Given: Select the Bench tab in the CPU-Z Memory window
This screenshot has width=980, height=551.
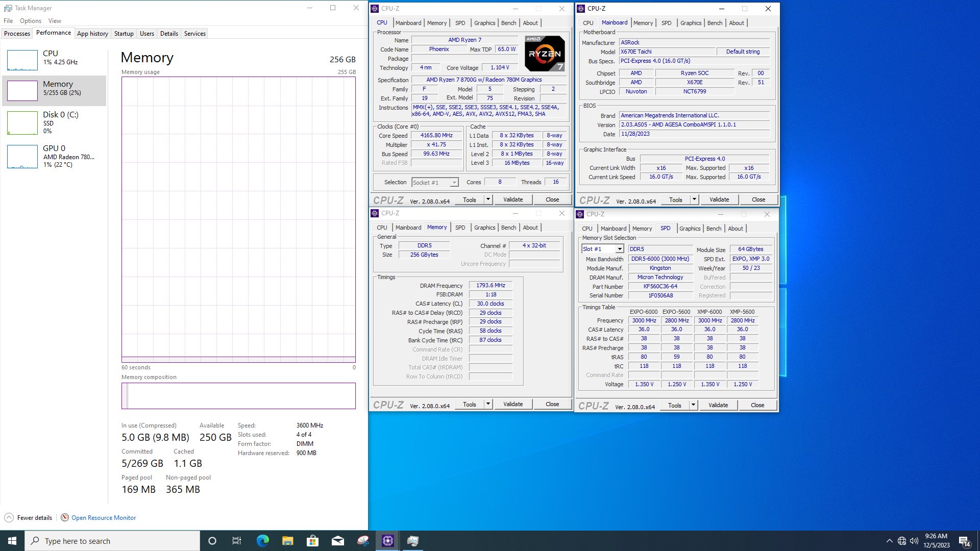Looking at the screenshot, I should 508,228.
